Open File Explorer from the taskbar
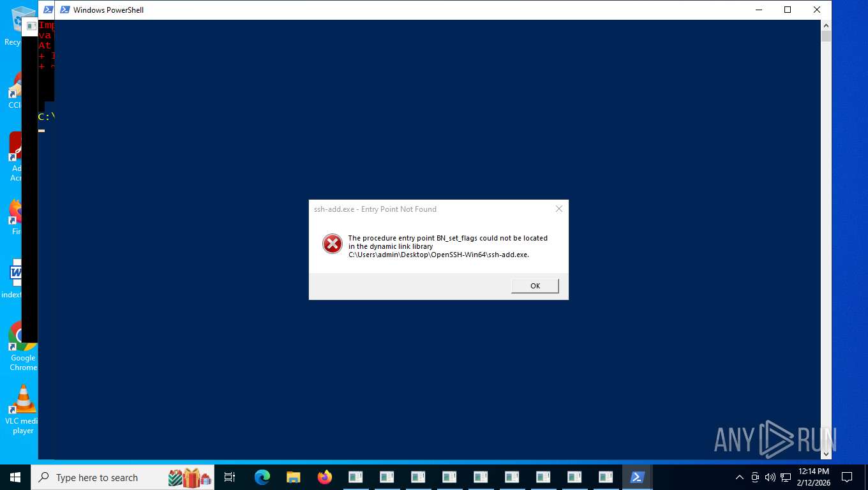Image resolution: width=868 pixels, height=490 pixels. tap(293, 477)
